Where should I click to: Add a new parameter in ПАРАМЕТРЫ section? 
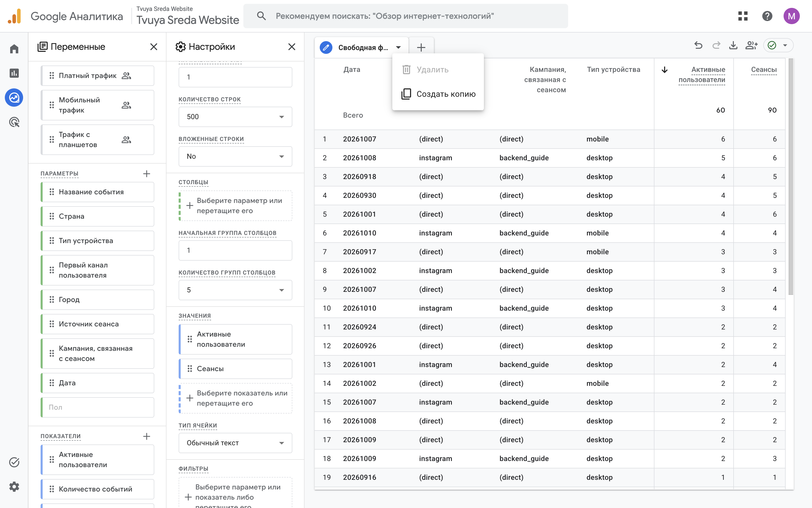tap(147, 174)
